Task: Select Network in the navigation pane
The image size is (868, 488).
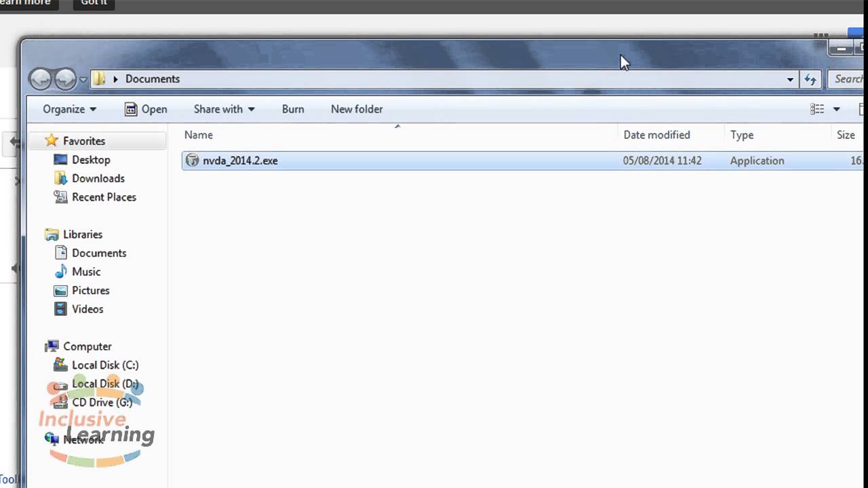Action: [83, 439]
